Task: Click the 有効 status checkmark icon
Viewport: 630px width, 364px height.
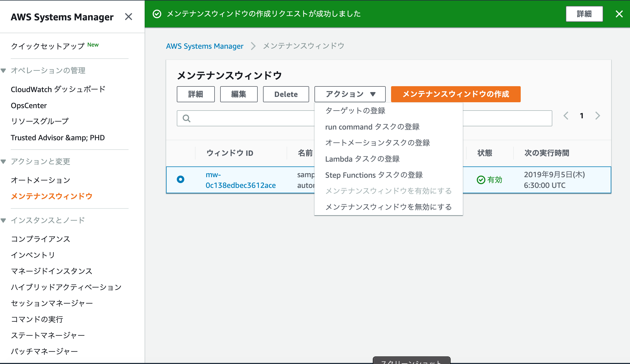Action: click(x=481, y=180)
